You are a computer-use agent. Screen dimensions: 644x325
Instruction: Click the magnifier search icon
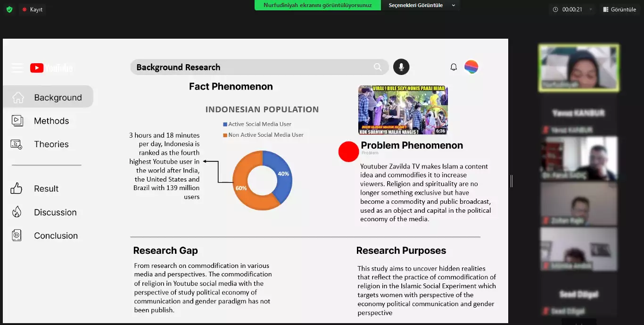click(378, 67)
